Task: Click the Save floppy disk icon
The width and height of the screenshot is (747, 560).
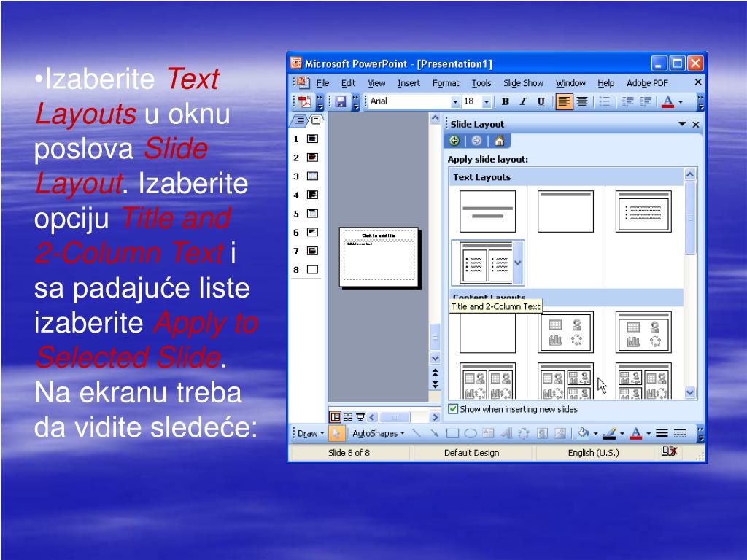Action: (x=340, y=101)
